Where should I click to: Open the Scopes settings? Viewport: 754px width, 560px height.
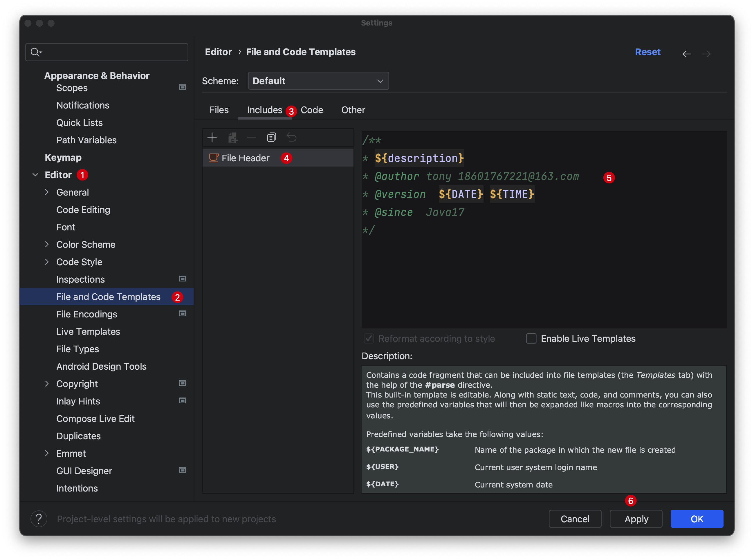click(x=72, y=88)
